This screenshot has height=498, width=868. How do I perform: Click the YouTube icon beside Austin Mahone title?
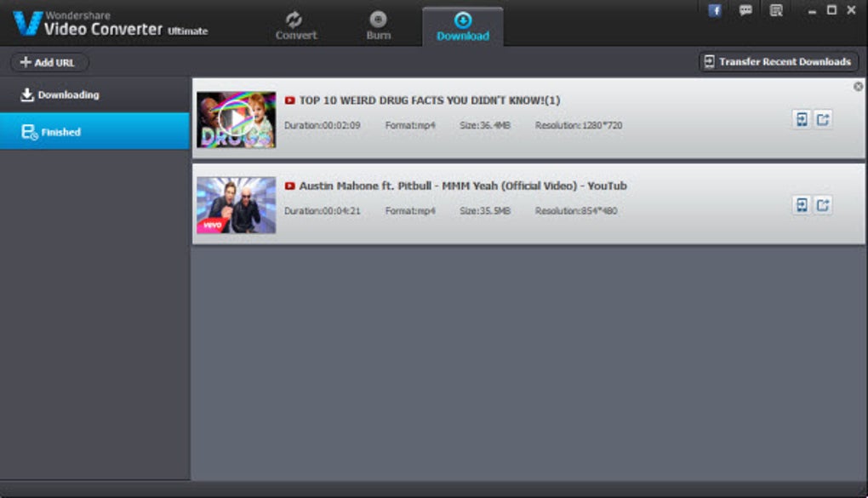289,186
